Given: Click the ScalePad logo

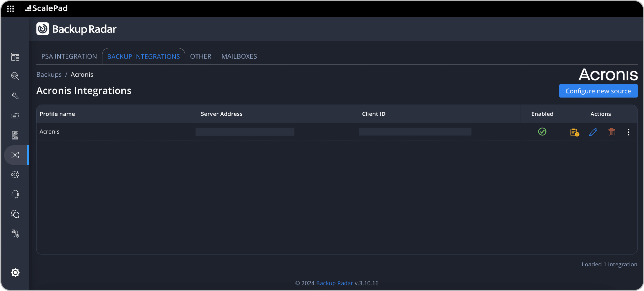Looking at the screenshot, I should tap(46, 8).
